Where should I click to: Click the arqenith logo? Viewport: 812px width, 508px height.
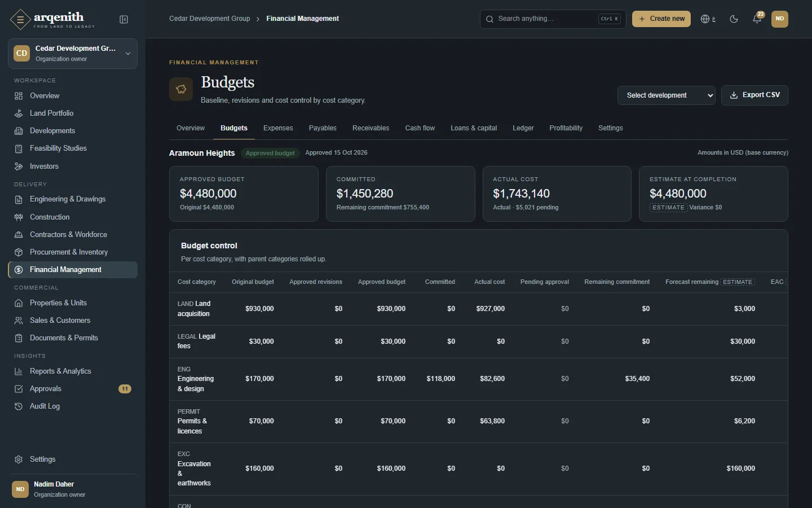tap(52, 20)
